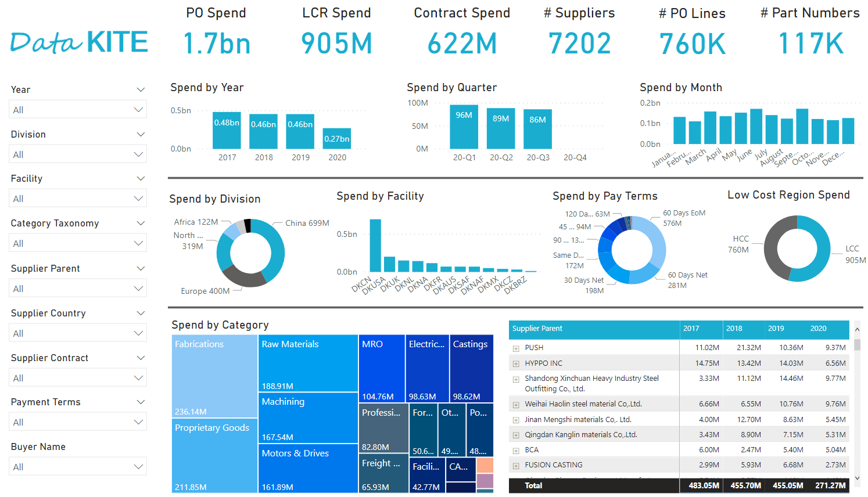Click the Fabrications tile in Spend by Category

pyautogui.click(x=214, y=376)
